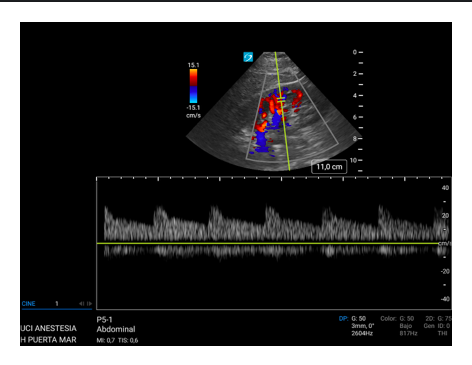Click the P5-1 transducer label
The width and height of the screenshot is (472, 365).
[104, 320]
